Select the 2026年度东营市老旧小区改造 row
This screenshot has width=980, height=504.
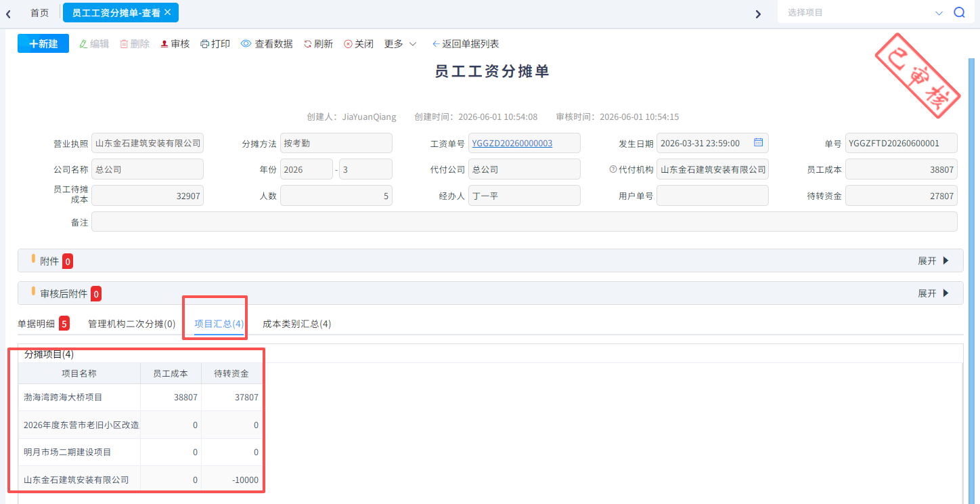pyautogui.click(x=140, y=425)
